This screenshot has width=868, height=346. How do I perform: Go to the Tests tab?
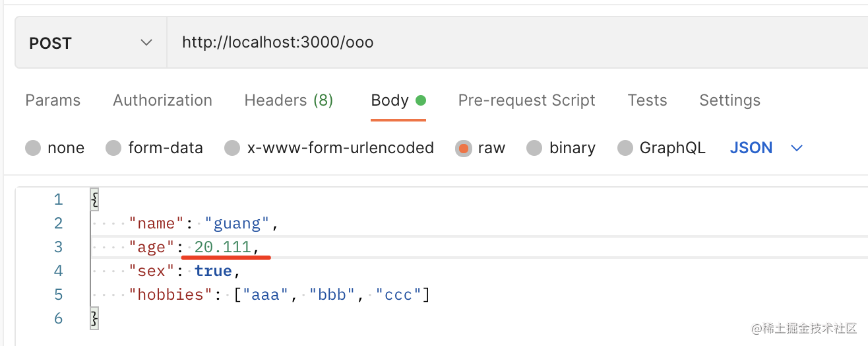pyautogui.click(x=647, y=100)
